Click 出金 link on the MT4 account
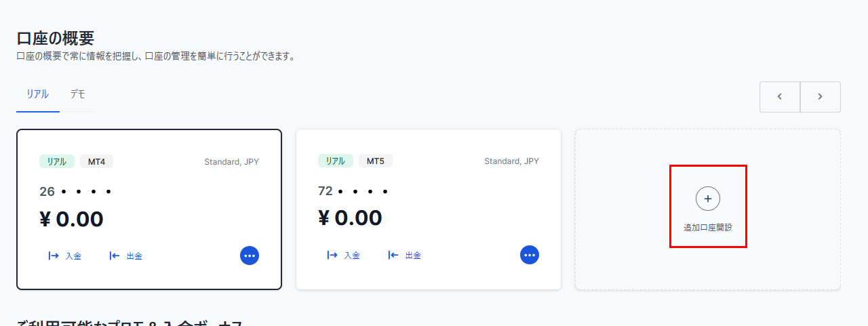 coord(134,256)
